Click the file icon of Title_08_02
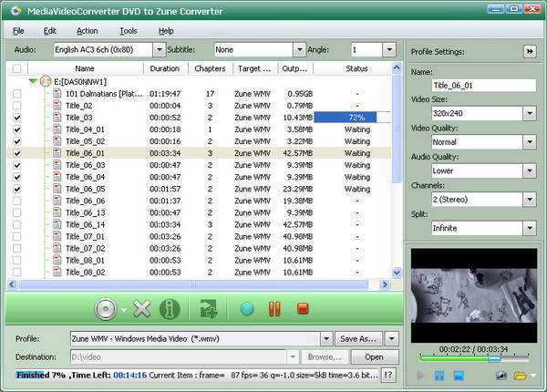Viewport: 547px width, 392px height. (x=57, y=272)
